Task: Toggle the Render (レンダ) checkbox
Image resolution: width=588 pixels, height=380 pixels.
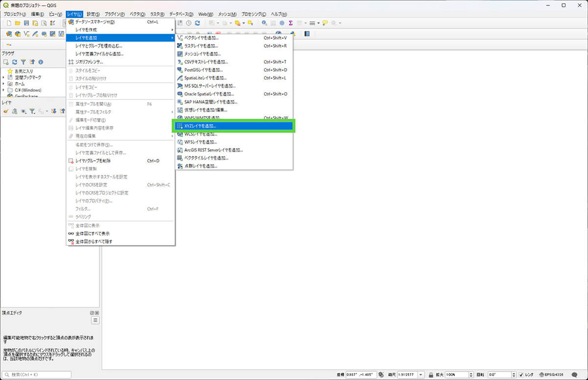Action: pyautogui.click(x=521, y=375)
